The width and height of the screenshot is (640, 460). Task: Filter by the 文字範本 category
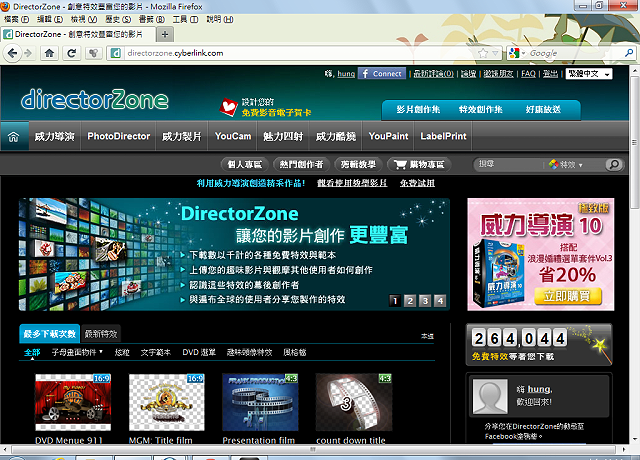coord(156,352)
